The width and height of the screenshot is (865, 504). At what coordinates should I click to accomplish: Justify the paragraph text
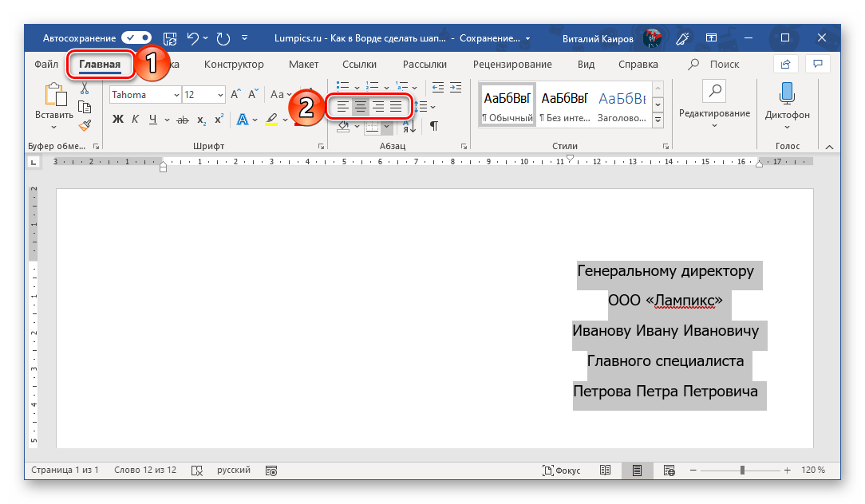[x=396, y=106]
